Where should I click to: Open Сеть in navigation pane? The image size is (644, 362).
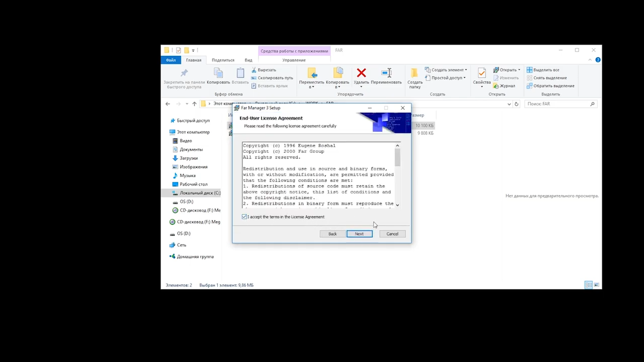tap(178, 245)
